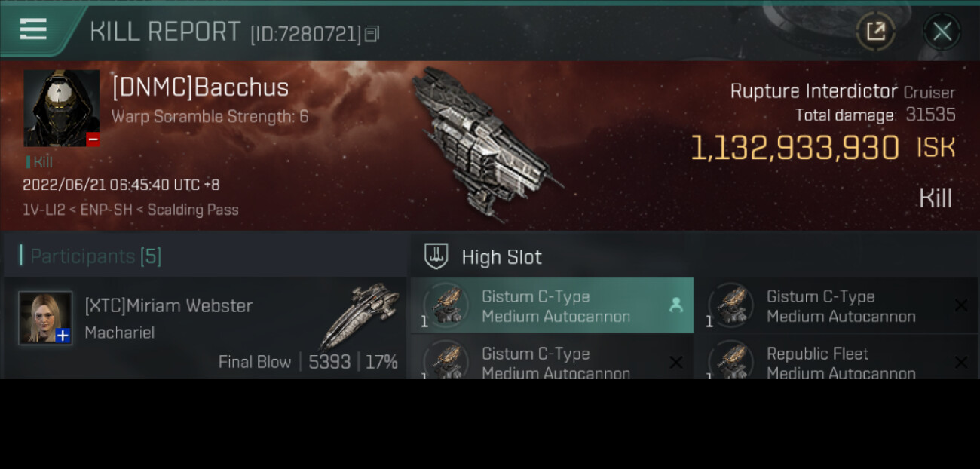Close the kill report window

[x=942, y=32]
